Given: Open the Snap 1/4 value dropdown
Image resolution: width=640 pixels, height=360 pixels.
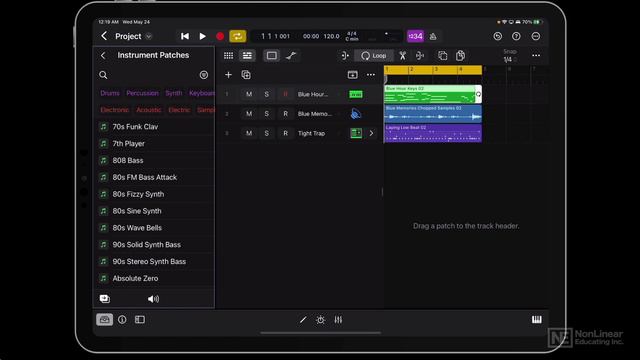Looking at the screenshot, I should [x=510, y=60].
